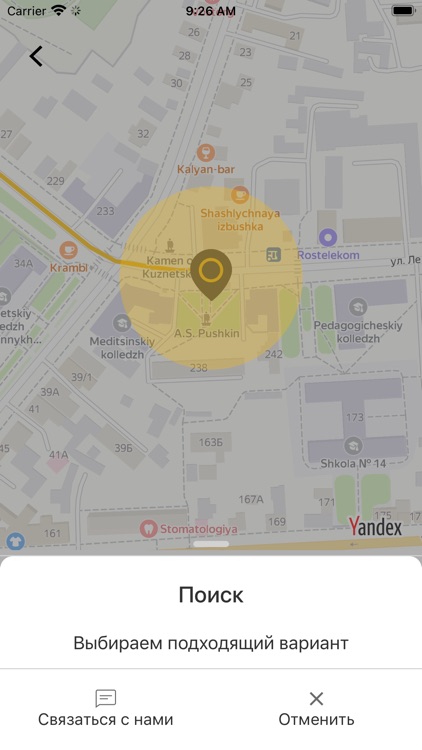Tap the Shashlychnaya izbushka cafe icon
Image resolution: width=422 pixels, height=750 pixels.
click(240, 195)
